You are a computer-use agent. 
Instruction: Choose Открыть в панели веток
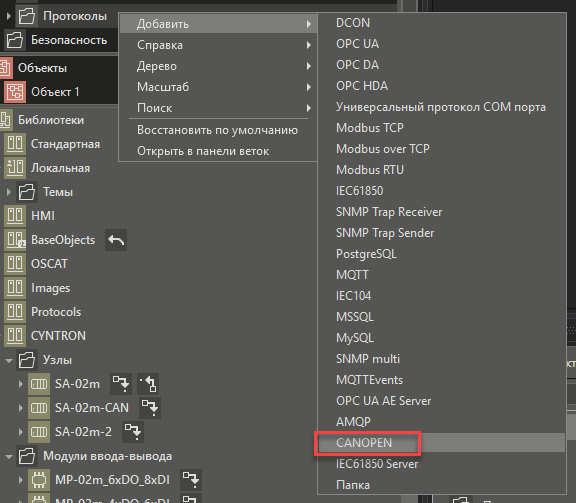click(218, 151)
